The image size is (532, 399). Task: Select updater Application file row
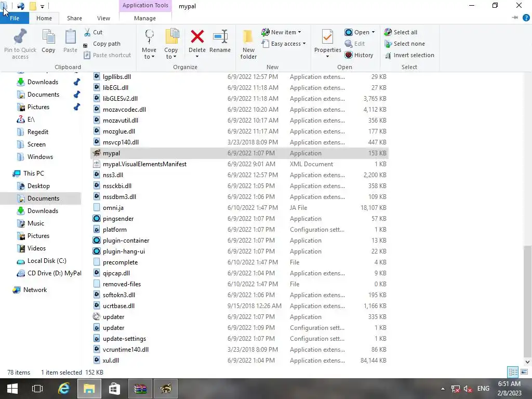(x=239, y=316)
